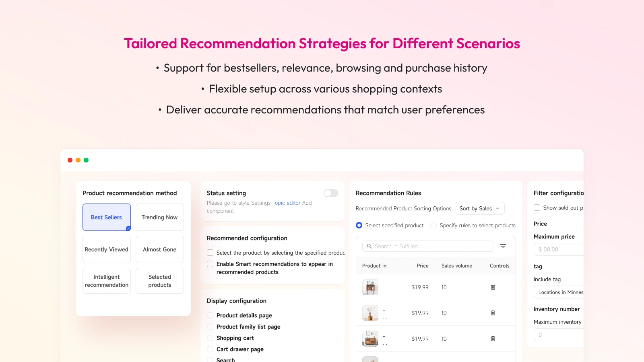Open second product vase thumbnail
This screenshot has width=644, height=362.
click(x=370, y=313)
